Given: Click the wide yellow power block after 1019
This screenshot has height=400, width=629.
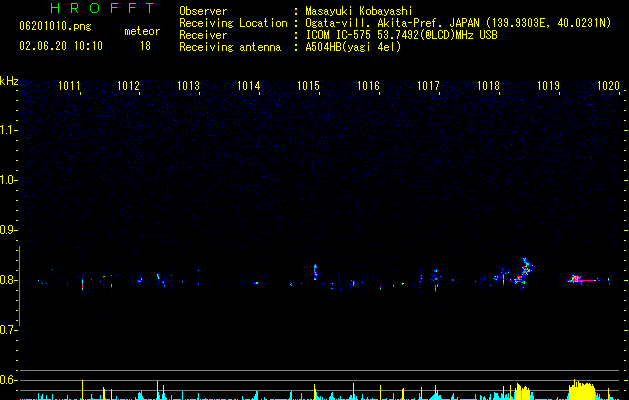Looking at the screenshot, I should tap(582, 391).
